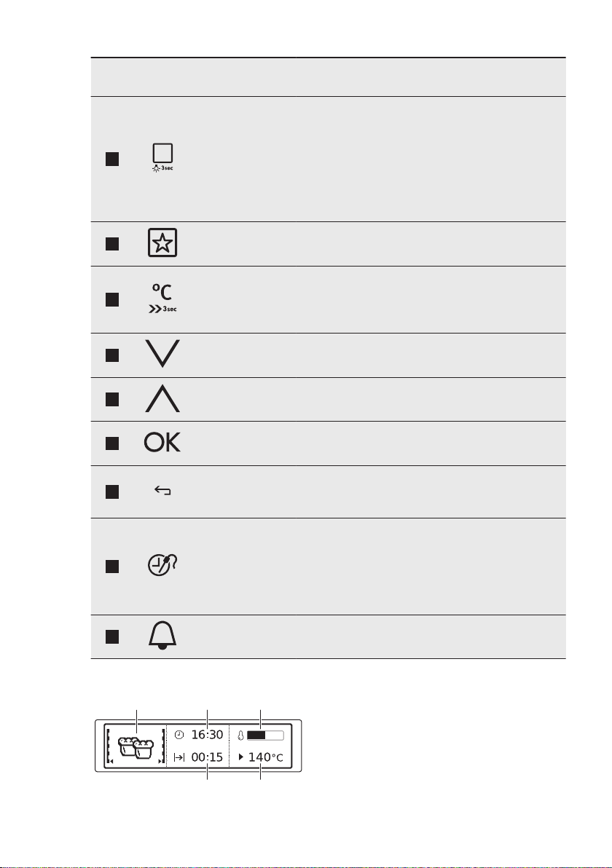The height and width of the screenshot is (868, 612).
Task: Click the black square beside the star icon
Action: [x=112, y=244]
